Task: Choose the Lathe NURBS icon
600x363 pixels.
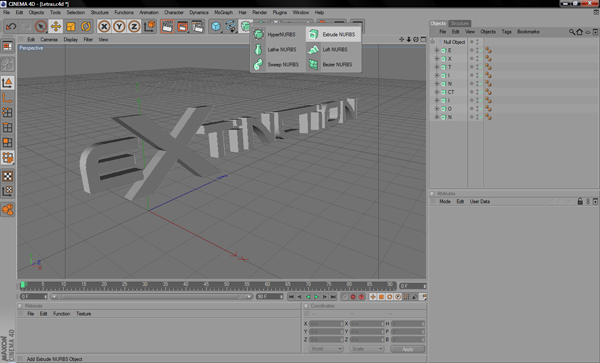Action: coord(258,50)
